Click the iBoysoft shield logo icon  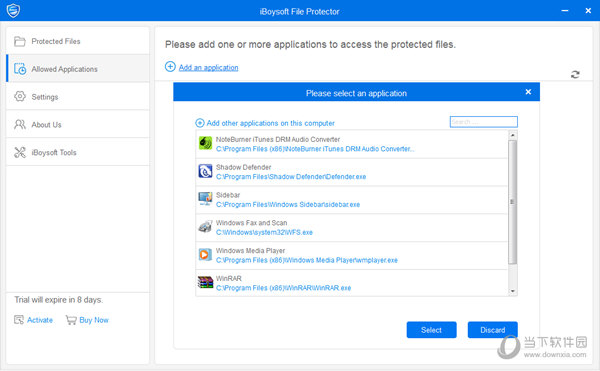[x=13, y=11]
